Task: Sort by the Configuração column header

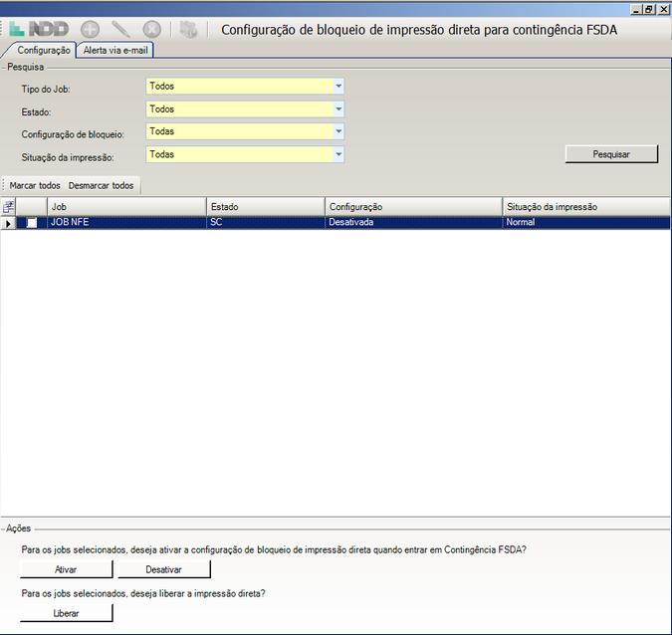Action: coord(413,207)
